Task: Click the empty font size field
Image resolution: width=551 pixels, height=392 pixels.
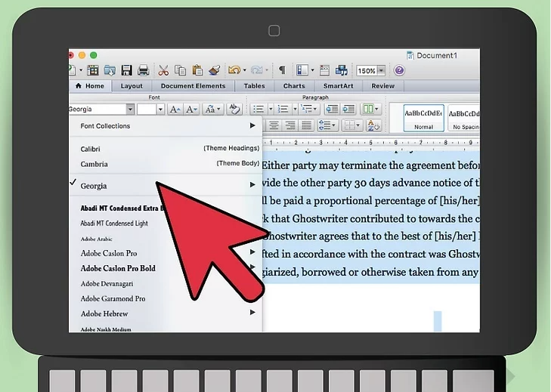Action: [147, 110]
